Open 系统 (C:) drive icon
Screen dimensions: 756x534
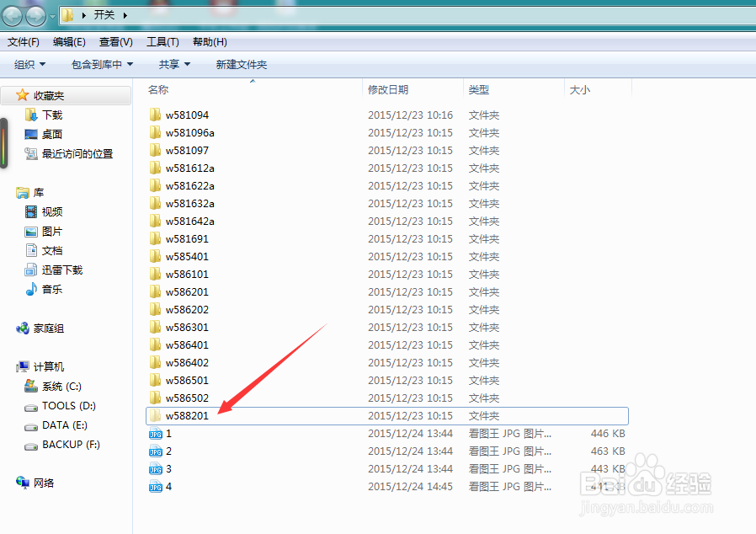click(x=31, y=386)
